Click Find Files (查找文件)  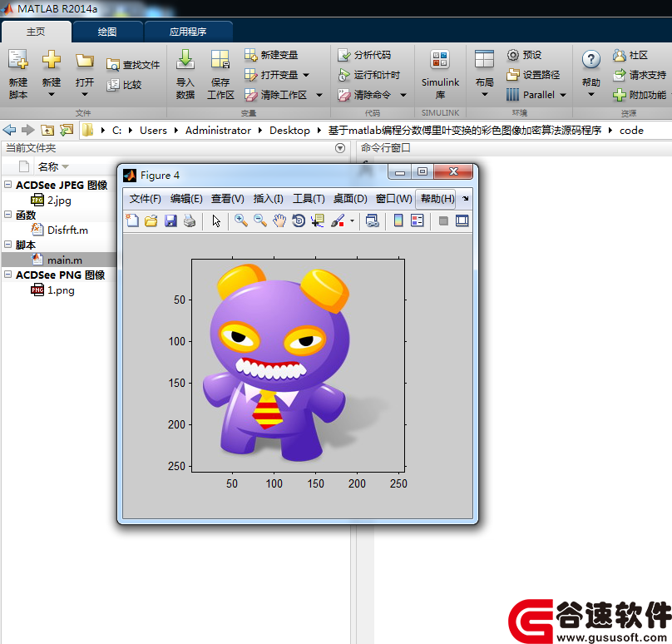point(133,65)
